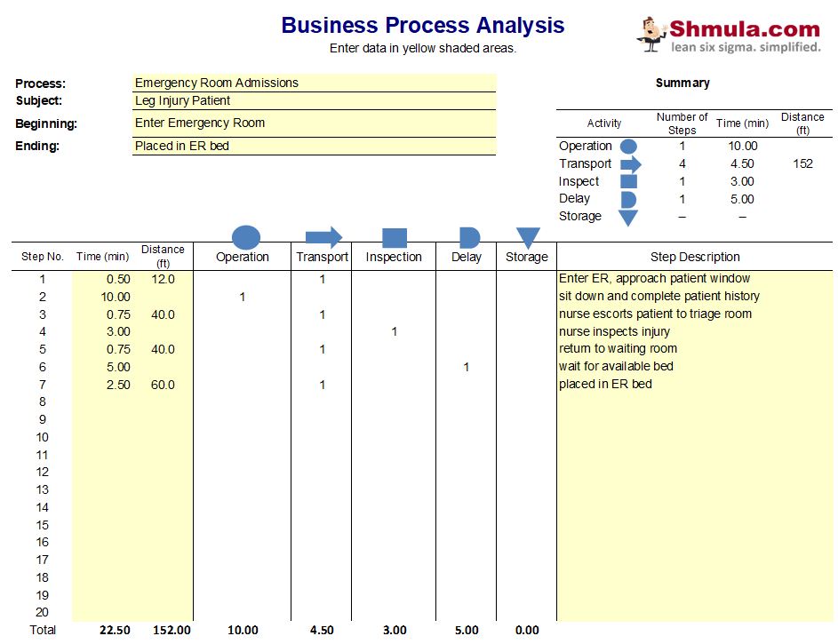Click the Beginning field 'Enter Emergency Room'
The image size is (838, 644).
click(314, 123)
